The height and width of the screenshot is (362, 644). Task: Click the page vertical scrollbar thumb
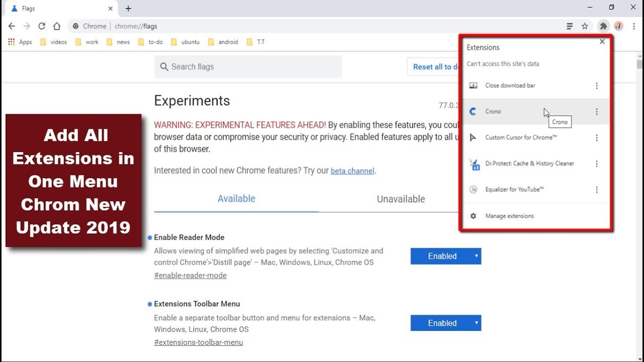640,64
